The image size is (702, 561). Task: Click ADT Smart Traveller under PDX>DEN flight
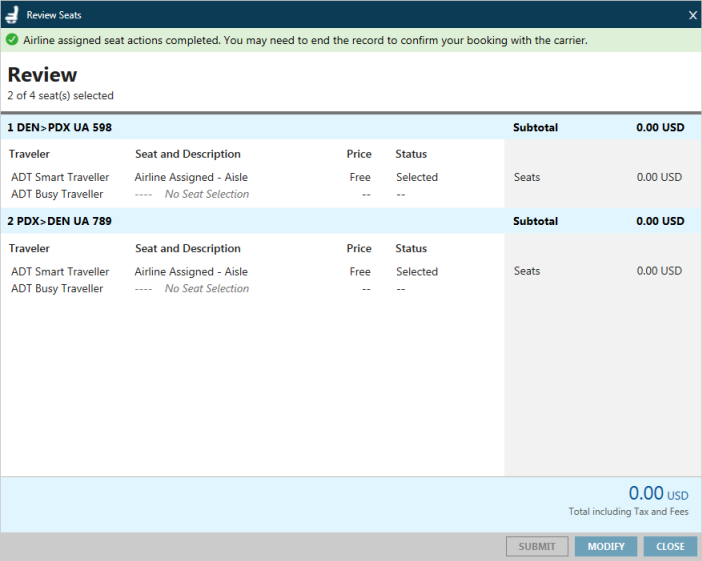60,272
